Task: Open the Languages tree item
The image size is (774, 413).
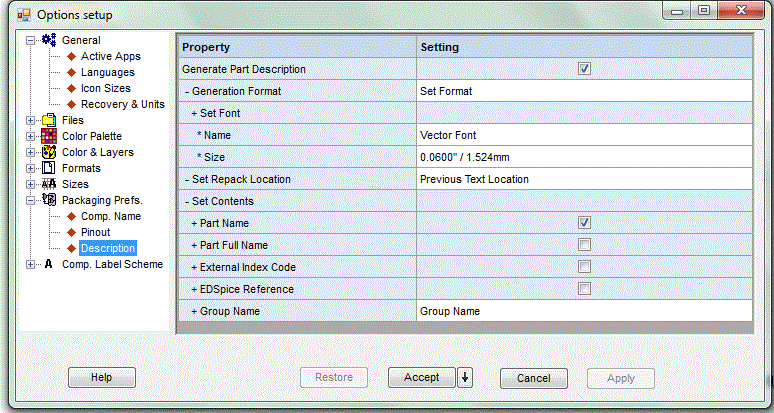Action: click(x=108, y=72)
